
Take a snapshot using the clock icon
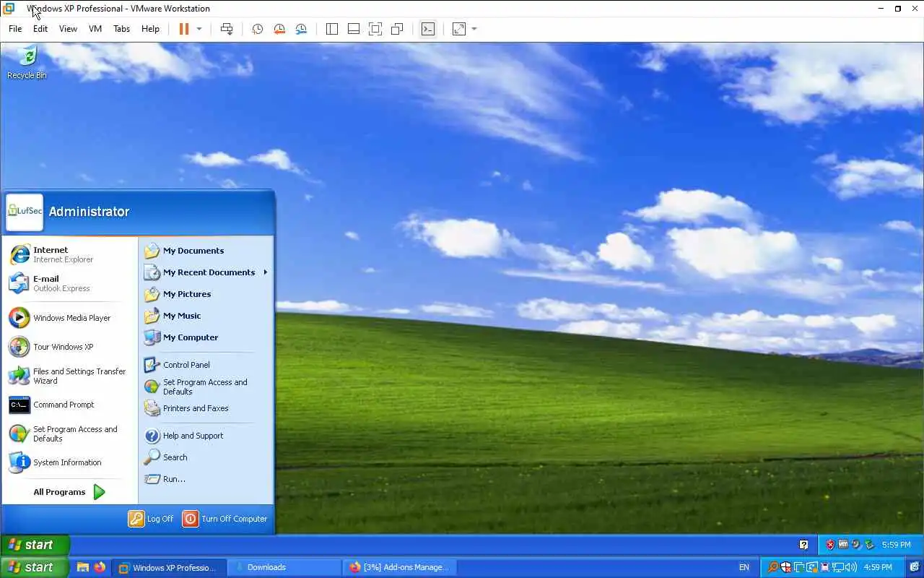tap(257, 29)
